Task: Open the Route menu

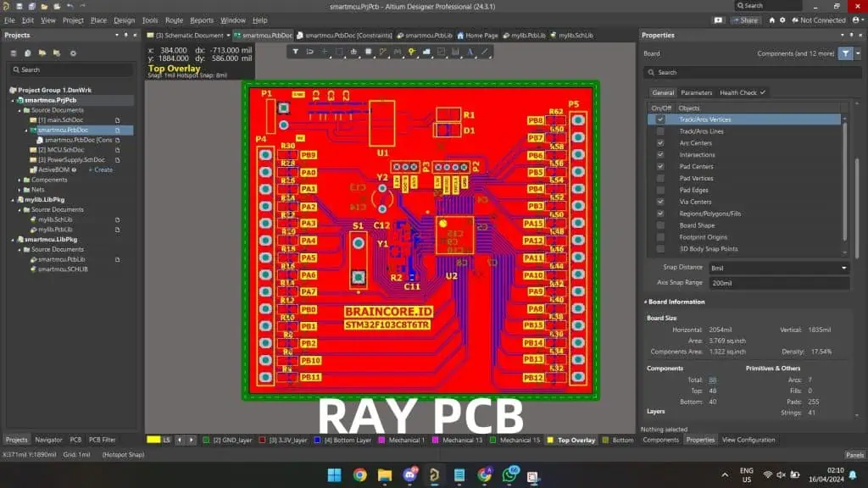Action: point(174,20)
